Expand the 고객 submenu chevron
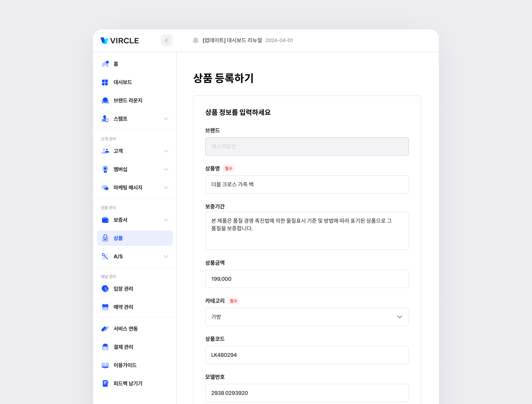Screen dimensions: 532x404 click(166, 151)
